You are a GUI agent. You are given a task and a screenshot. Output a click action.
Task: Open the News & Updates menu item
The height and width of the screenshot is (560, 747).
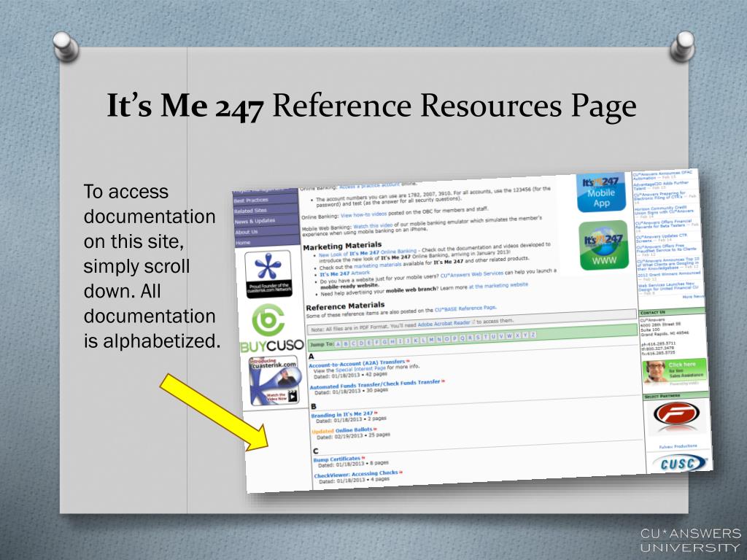266,222
